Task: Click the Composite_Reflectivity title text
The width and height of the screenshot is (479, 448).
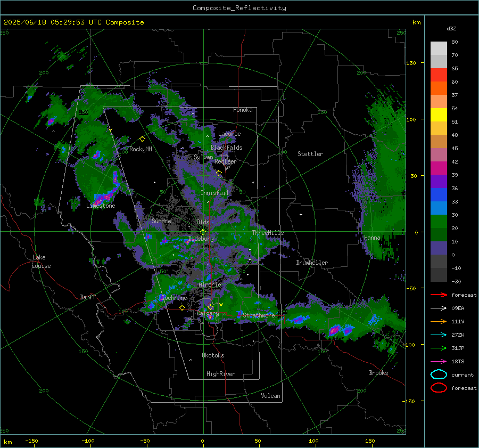Action: tap(240, 8)
